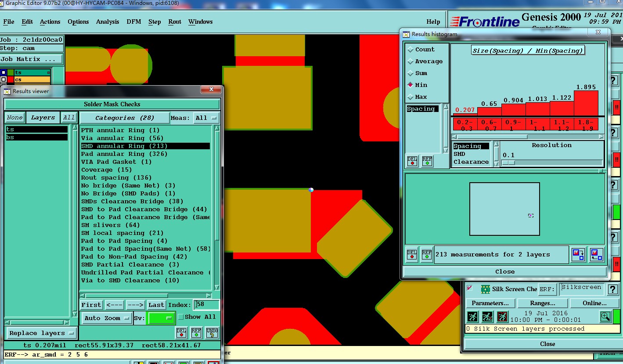Click first histogram export icon right of measurements
The width and height of the screenshot is (623, 364).
(x=578, y=255)
